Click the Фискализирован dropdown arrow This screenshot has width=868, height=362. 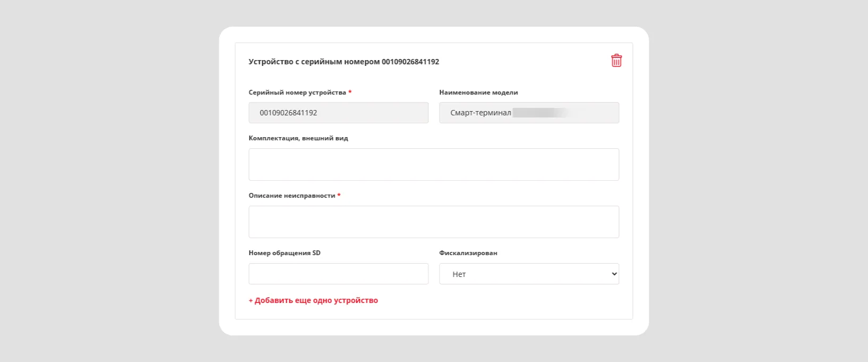tap(614, 274)
